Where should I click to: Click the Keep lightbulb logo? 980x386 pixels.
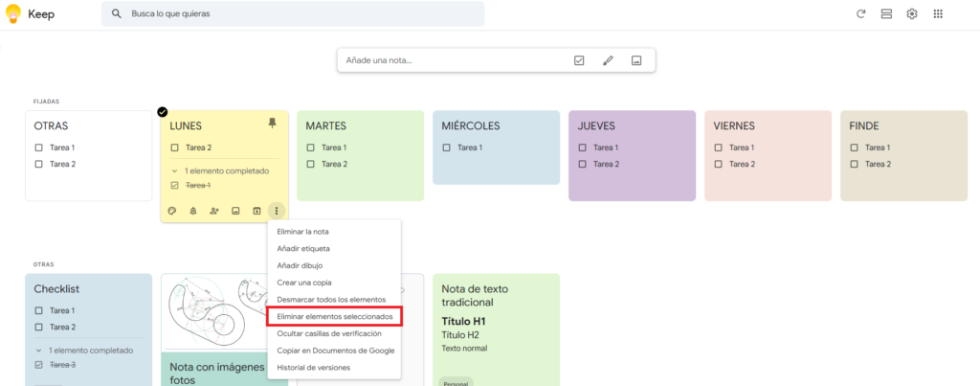point(13,13)
